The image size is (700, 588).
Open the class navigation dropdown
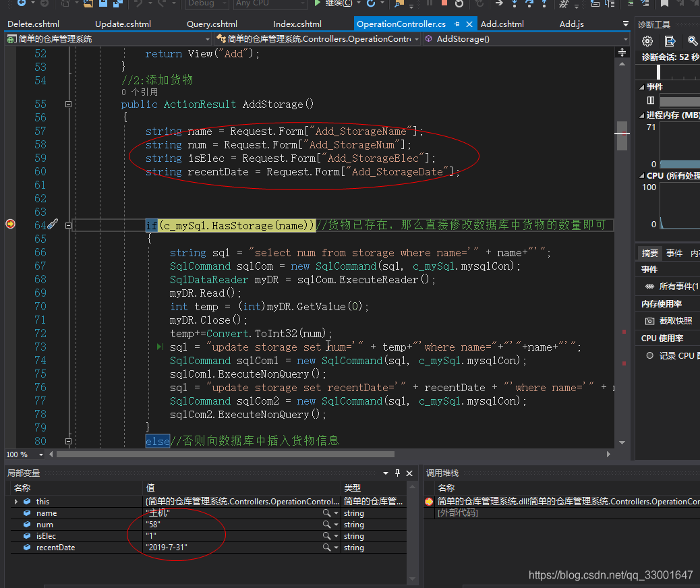417,39
